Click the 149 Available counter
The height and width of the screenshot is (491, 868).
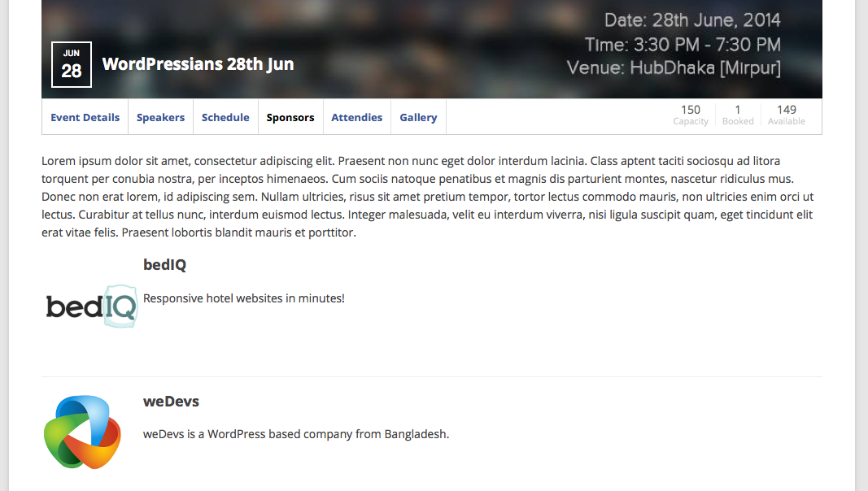(787, 115)
